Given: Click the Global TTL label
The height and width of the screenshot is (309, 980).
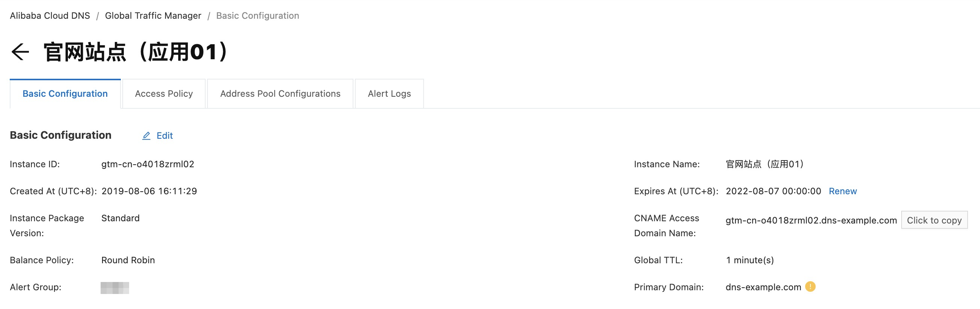Looking at the screenshot, I should 658,260.
